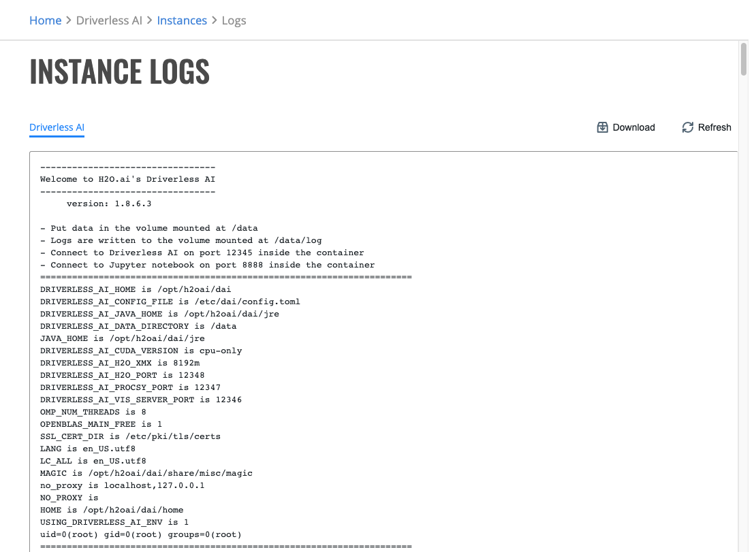The image size is (756, 552).
Task: Click the lowercase no_proxy localhost line
Action: [123, 485]
